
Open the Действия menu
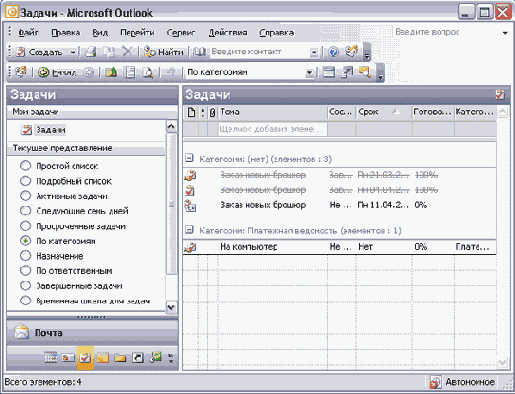[228, 33]
